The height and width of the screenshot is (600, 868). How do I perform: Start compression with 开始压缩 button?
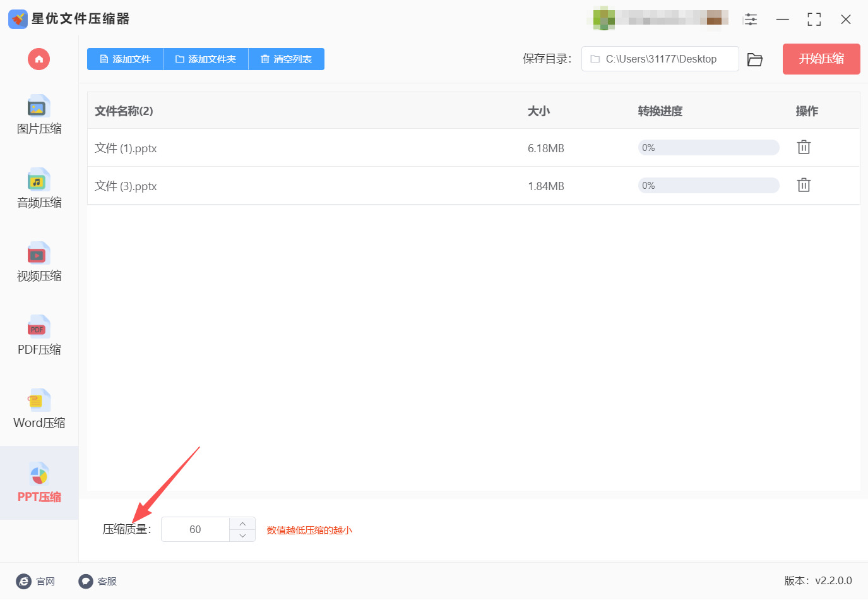click(821, 59)
